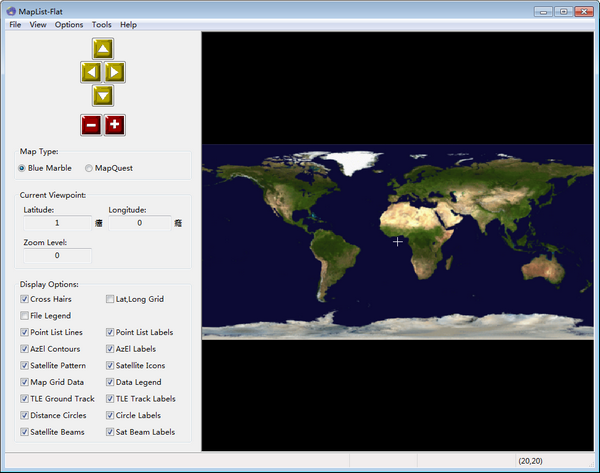Pan the map down with the down arrow
The height and width of the screenshot is (473, 600).
coord(102,95)
